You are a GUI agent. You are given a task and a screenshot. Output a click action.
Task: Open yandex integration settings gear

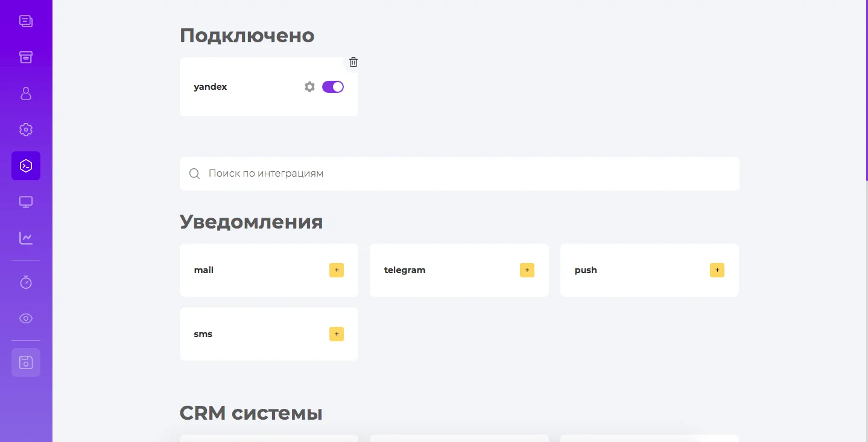(309, 87)
